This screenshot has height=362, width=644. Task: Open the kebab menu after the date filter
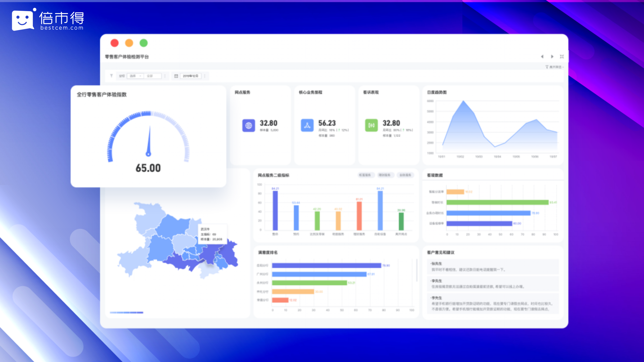click(205, 76)
